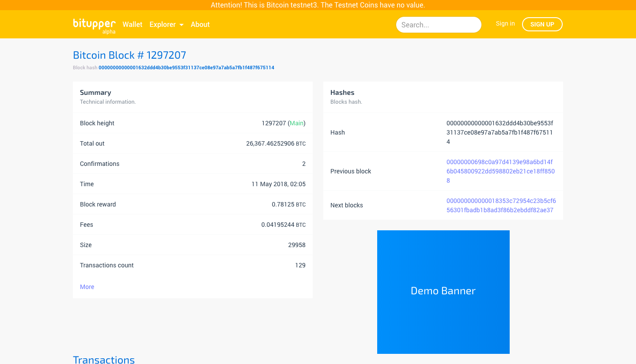636x364 pixels.
Task: Click the Fees label
Action: [x=87, y=225]
